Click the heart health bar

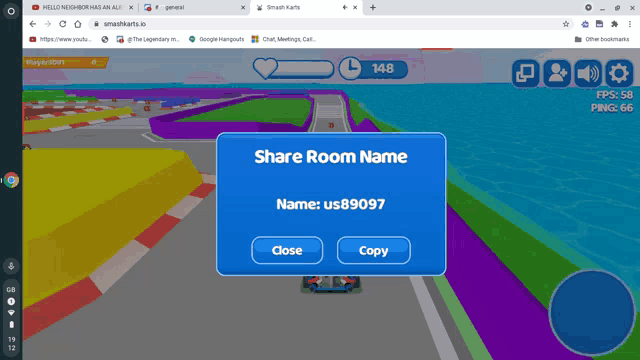pos(293,68)
